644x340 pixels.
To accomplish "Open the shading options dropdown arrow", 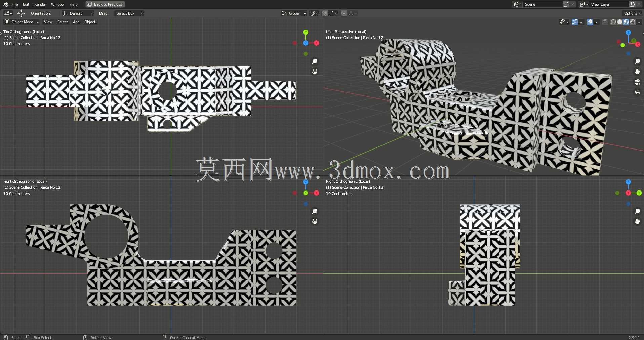I will (639, 22).
